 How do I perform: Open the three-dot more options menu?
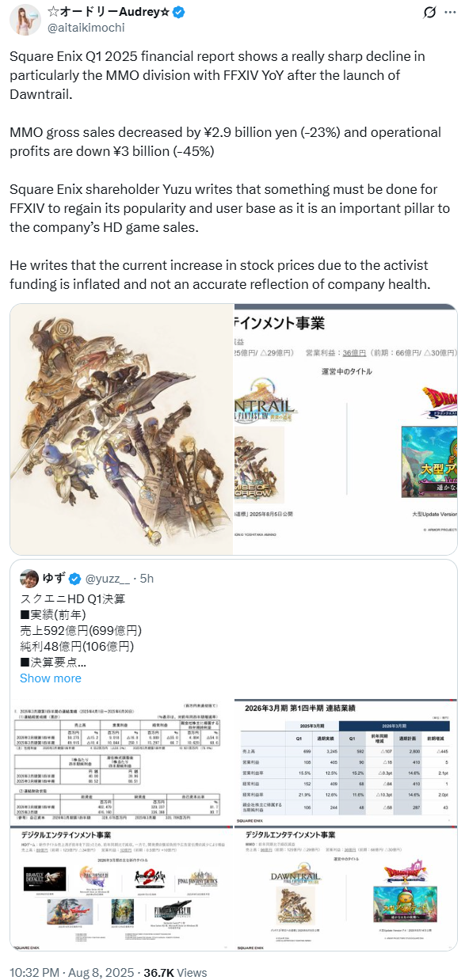click(451, 13)
